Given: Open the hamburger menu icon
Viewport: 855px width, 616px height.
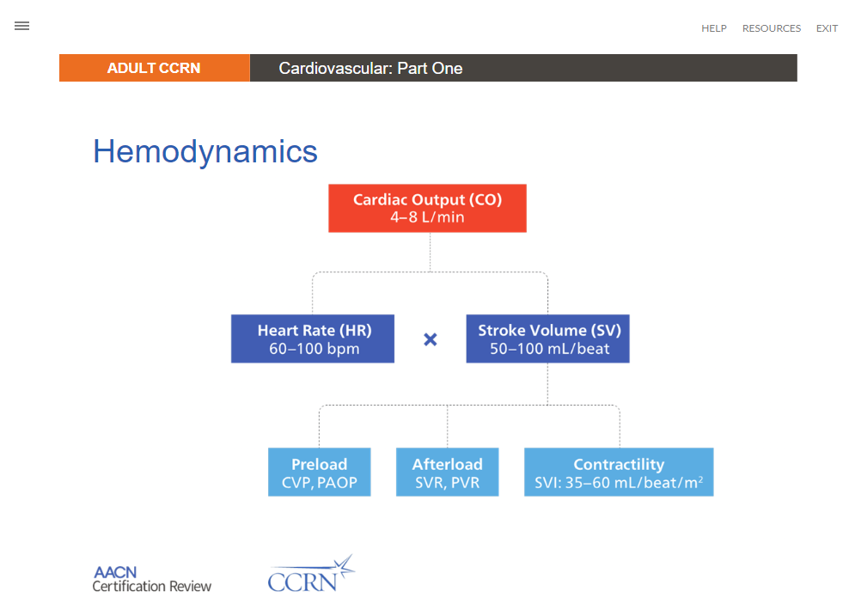Looking at the screenshot, I should point(22,26).
